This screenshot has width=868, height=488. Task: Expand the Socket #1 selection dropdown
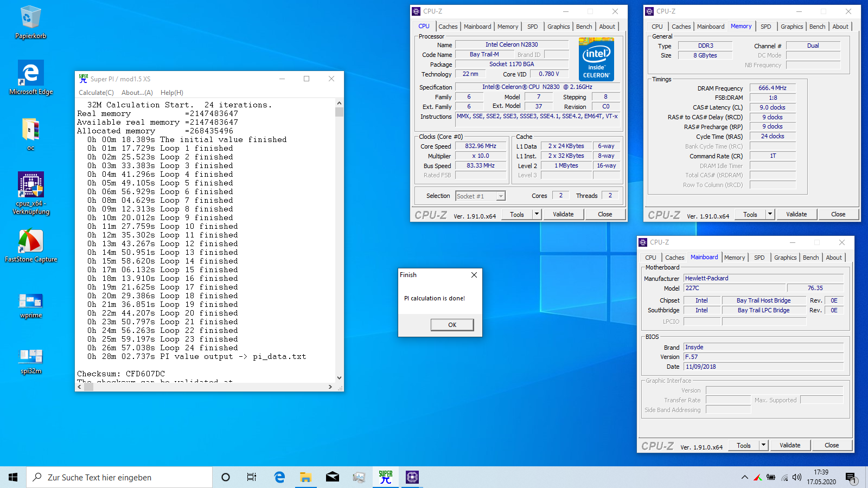501,196
